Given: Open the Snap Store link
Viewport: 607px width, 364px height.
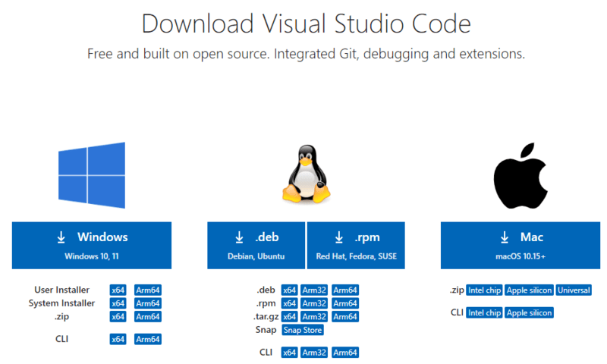Looking at the screenshot, I should 303,330.
